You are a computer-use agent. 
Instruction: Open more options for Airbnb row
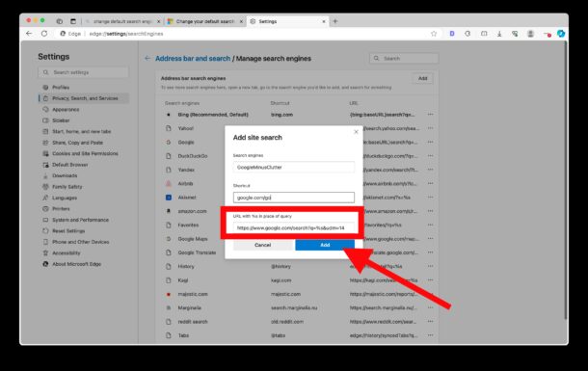click(x=431, y=184)
